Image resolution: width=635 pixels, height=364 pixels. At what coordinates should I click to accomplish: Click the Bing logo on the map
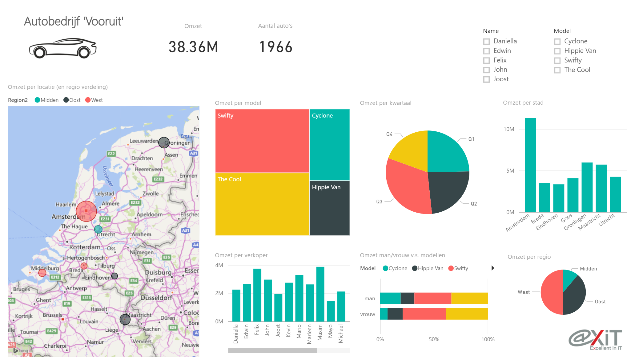(x=21, y=350)
